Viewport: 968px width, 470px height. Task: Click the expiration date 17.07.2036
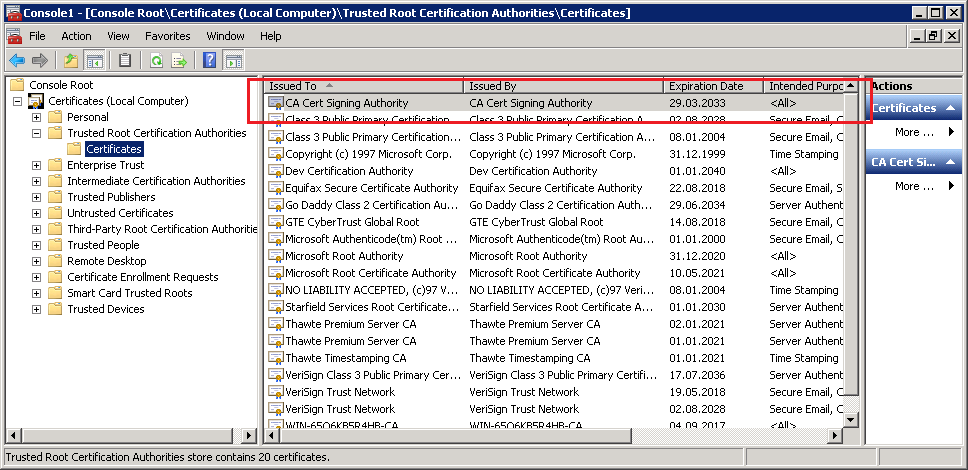point(697,375)
